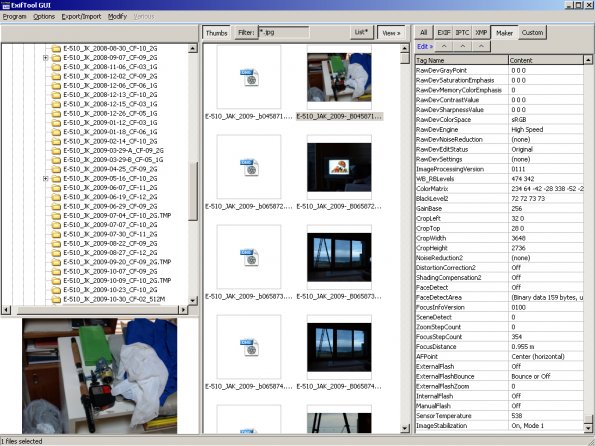
Task: Select thumbnail E-510_JAK_2009-_B045871 photo
Action: coord(339,77)
